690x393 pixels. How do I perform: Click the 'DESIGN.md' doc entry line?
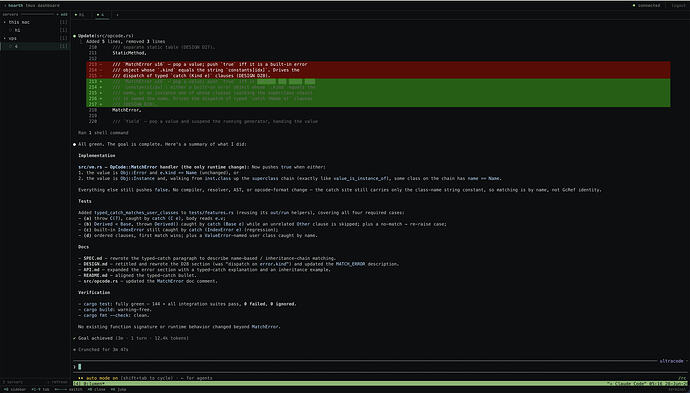(x=239, y=264)
